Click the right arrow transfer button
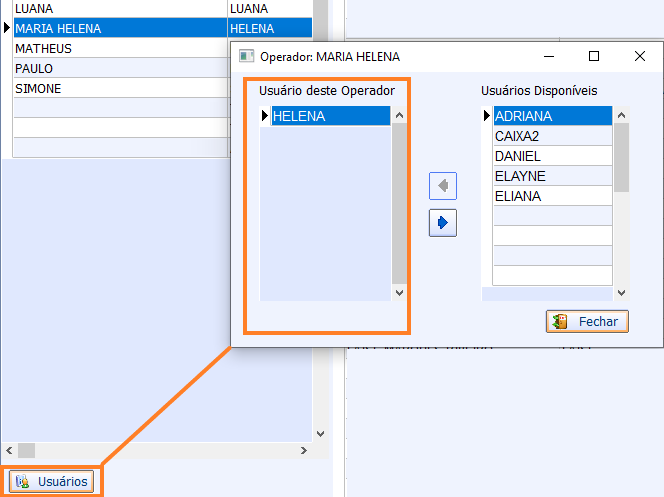Image resolution: width=664 pixels, height=497 pixels. coord(442,223)
